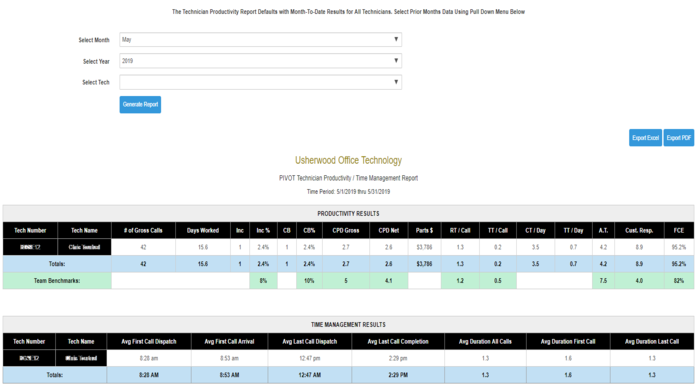697x387 pixels.
Task: Click the 12:47 pm value in the tech row
Action: (x=310, y=358)
